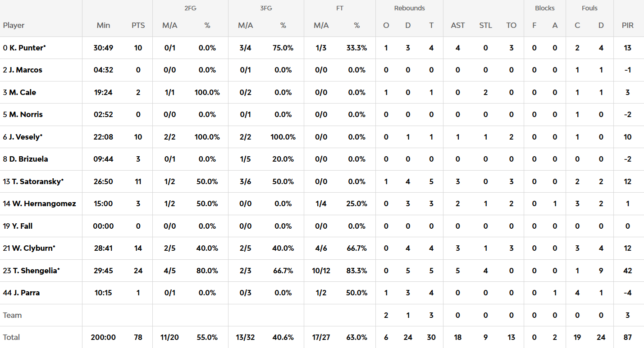Click J. Vesely's name link

[x=25, y=137]
